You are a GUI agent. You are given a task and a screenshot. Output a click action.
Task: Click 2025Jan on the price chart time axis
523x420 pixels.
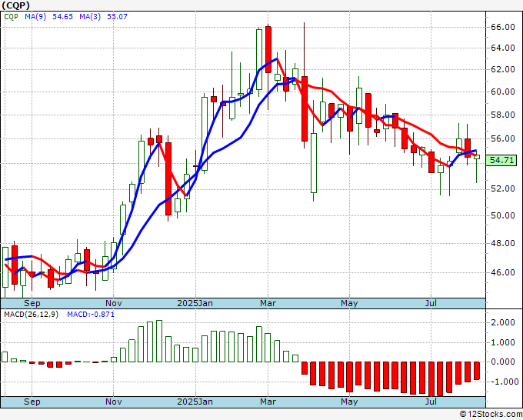(195, 303)
